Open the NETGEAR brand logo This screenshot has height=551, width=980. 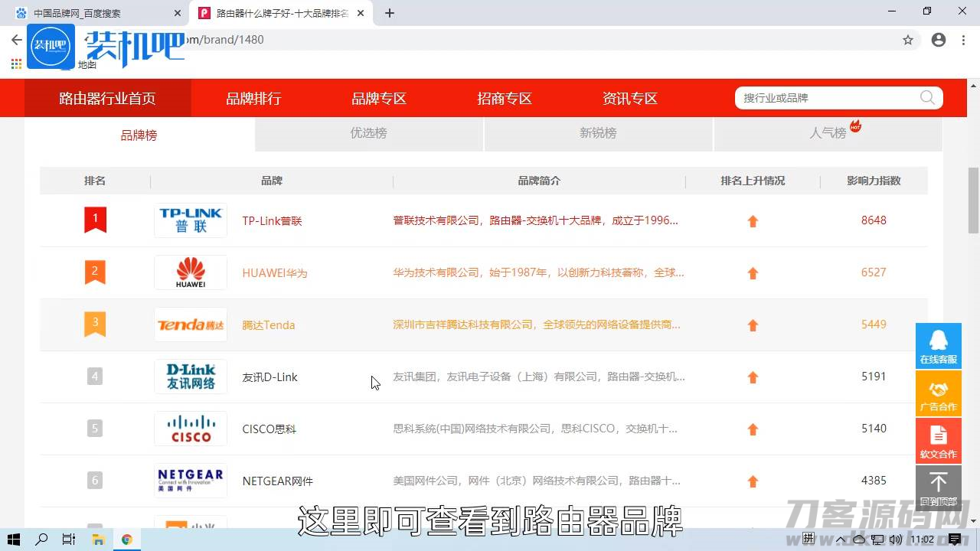191,481
